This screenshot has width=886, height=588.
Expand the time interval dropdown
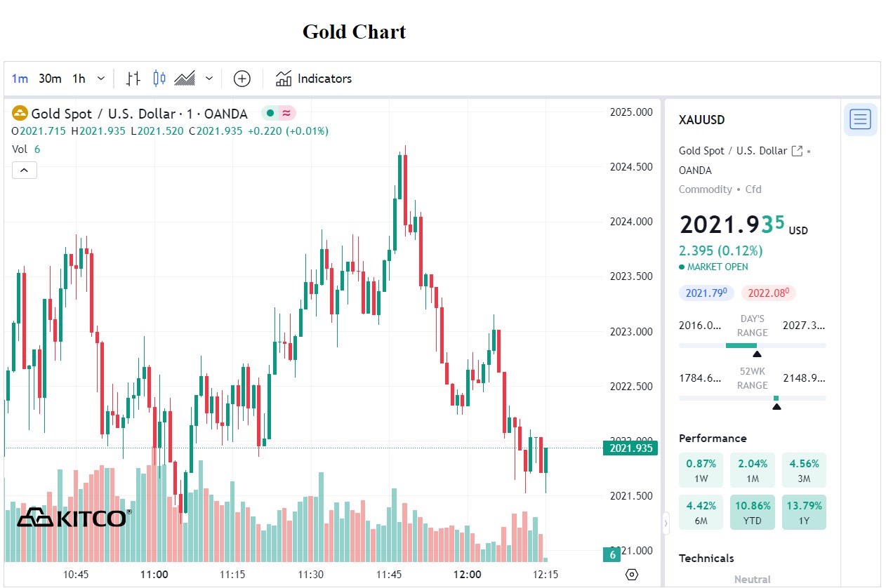point(101,79)
